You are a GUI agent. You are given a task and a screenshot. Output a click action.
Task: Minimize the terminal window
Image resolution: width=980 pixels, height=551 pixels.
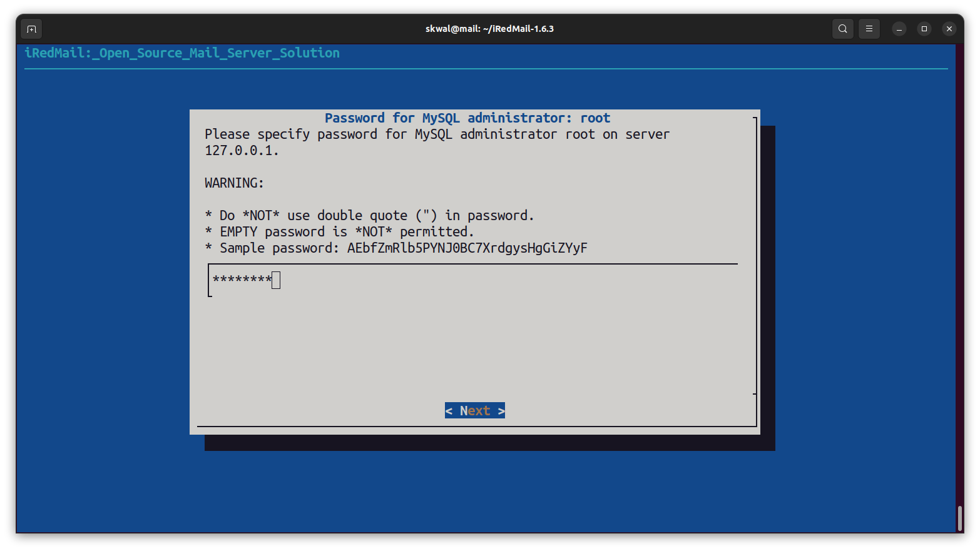click(x=899, y=29)
